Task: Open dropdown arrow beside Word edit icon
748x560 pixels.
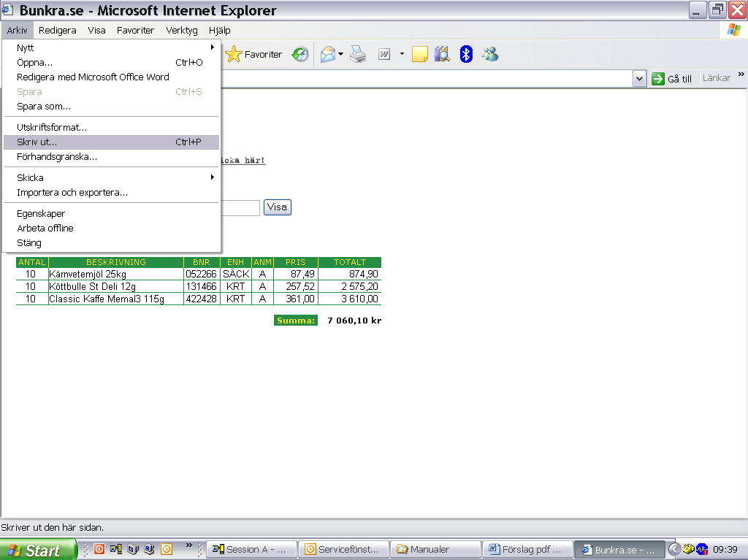Action: [402, 54]
